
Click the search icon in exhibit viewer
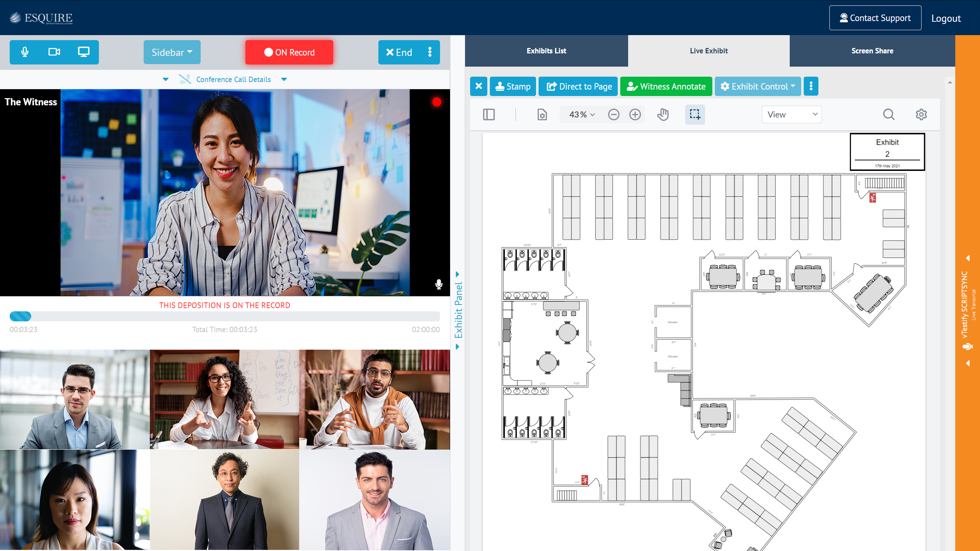(x=889, y=114)
